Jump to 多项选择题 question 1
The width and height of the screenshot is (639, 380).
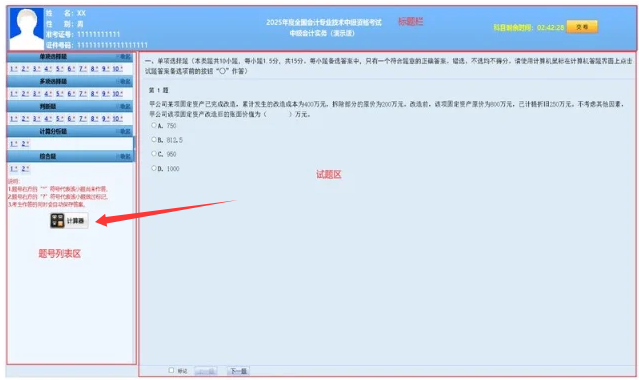tap(14, 94)
